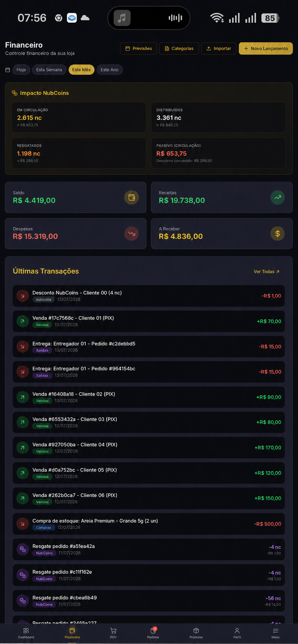This screenshot has width=298, height=644.
Task: Create a Novo Lançamento
Action: click(266, 49)
